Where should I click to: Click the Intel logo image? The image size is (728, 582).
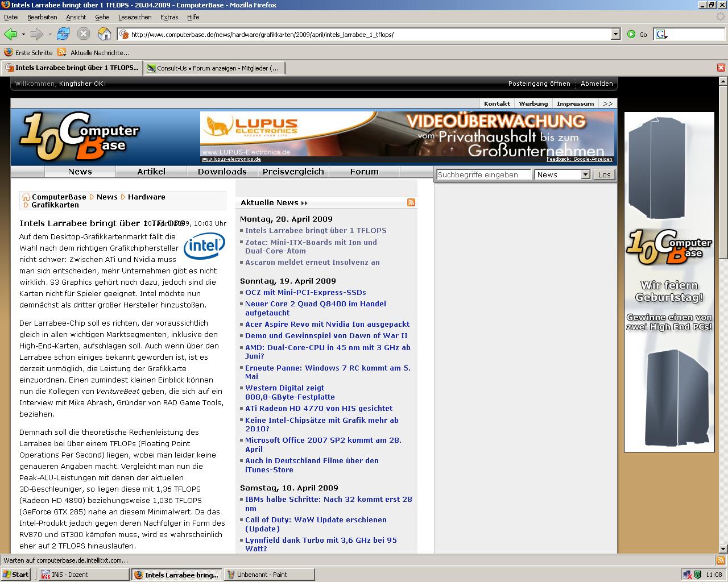[204, 246]
